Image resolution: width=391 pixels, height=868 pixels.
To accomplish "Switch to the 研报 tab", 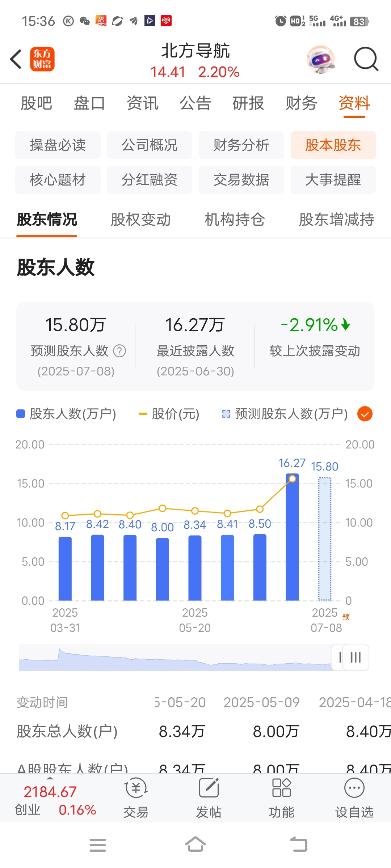I will (x=248, y=103).
